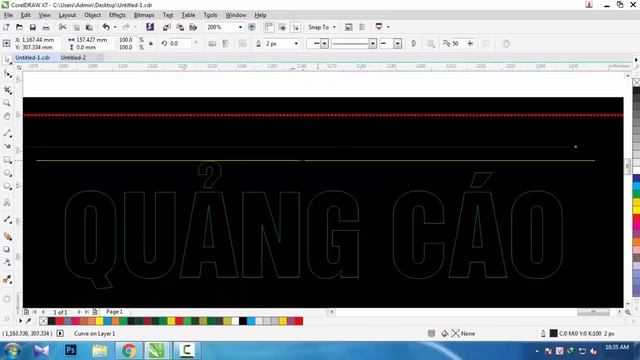Select the Pan hand tool
The height and width of the screenshot is (360, 640).
click(7, 116)
